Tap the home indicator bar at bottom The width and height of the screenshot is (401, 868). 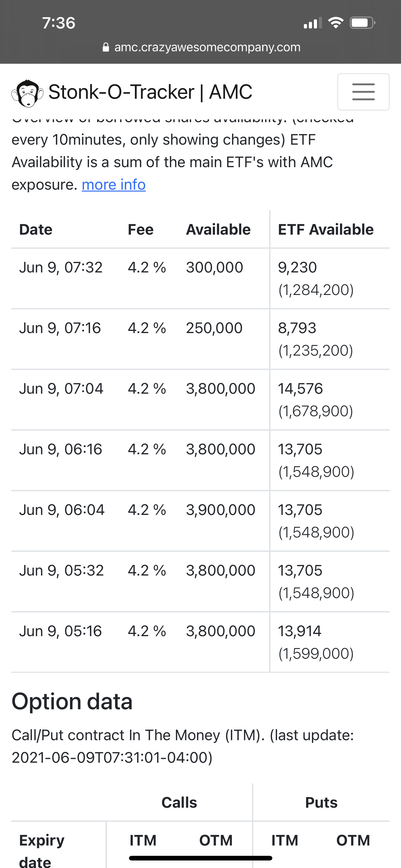[x=200, y=858]
